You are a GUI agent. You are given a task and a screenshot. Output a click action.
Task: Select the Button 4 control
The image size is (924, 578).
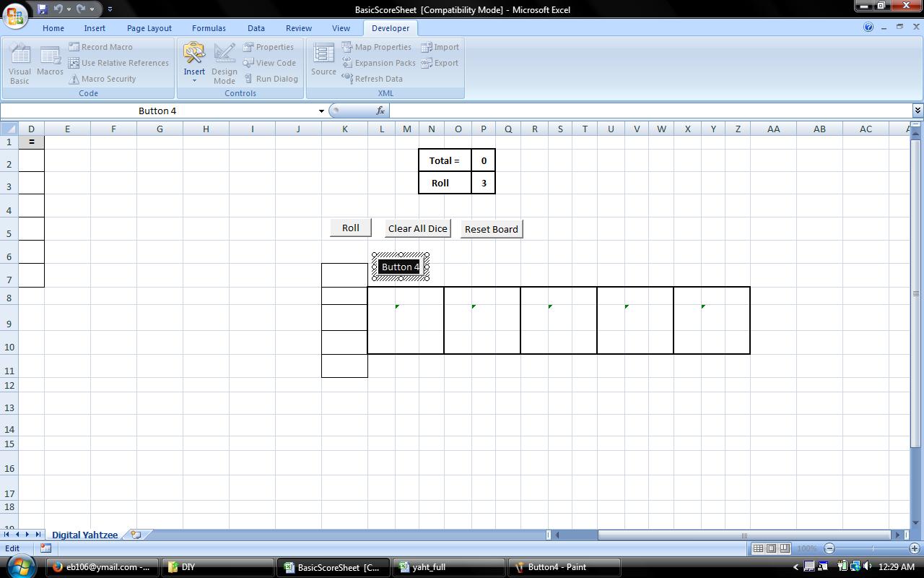click(x=401, y=267)
